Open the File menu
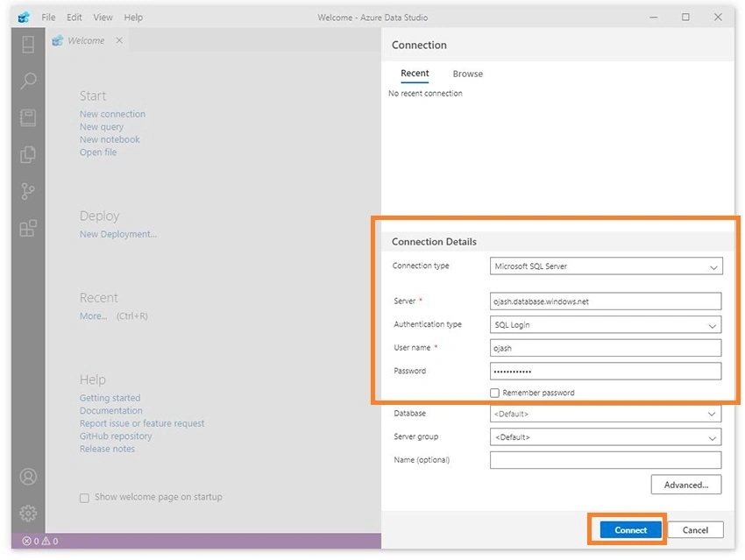Viewport: 745px width, 560px height. (48, 18)
